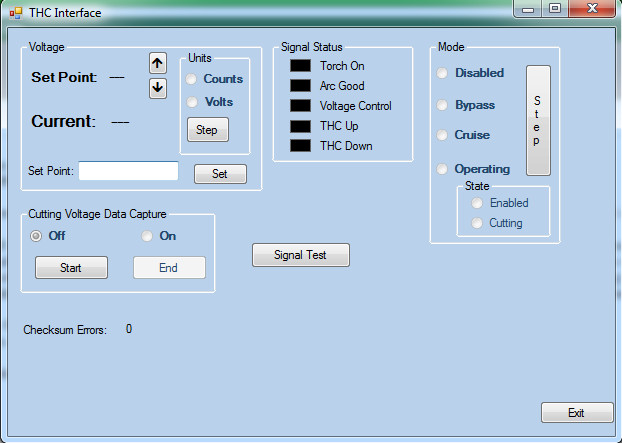Viewport: 622px width, 443px height.
Task: Select the Counts units radio button
Action: (193, 79)
